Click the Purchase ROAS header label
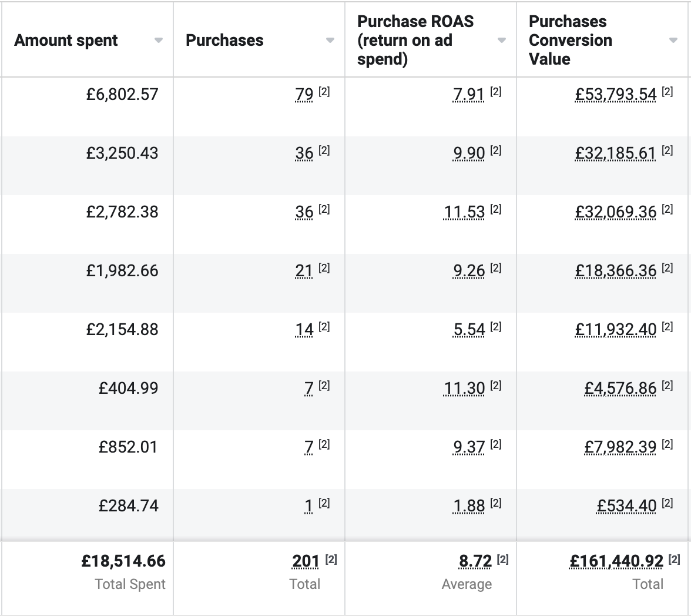The height and width of the screenshot is (616, 691). pyautogui.click(x=415, y=41)
